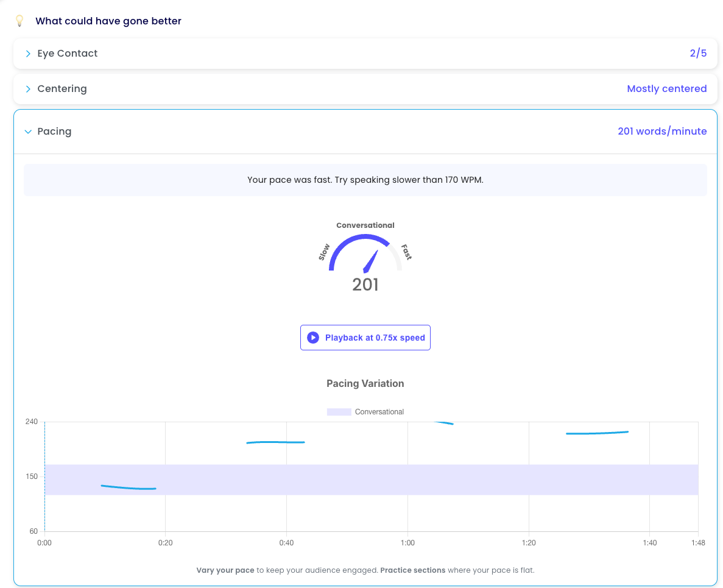
Task: Collapse the Pacing section chevron
Action: click(28, 132)
